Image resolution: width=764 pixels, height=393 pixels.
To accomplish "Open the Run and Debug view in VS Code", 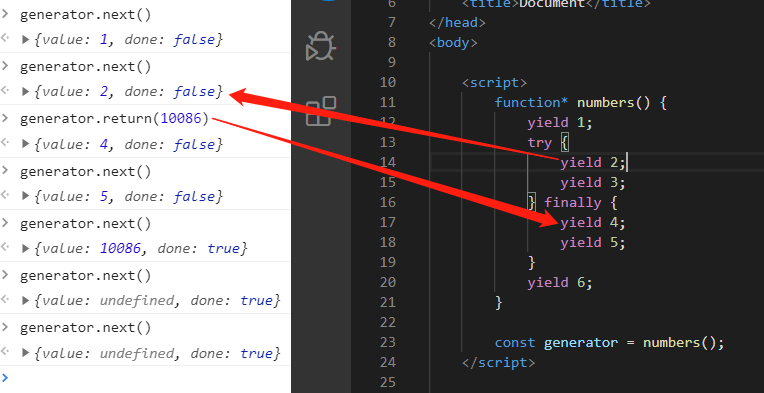I will (x=321, y=46).
